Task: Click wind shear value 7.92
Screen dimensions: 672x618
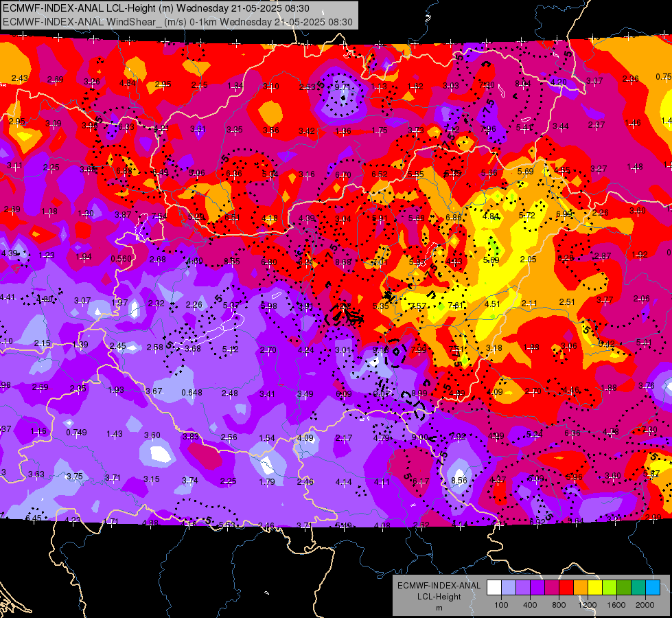Action: [x=458, y=437]
